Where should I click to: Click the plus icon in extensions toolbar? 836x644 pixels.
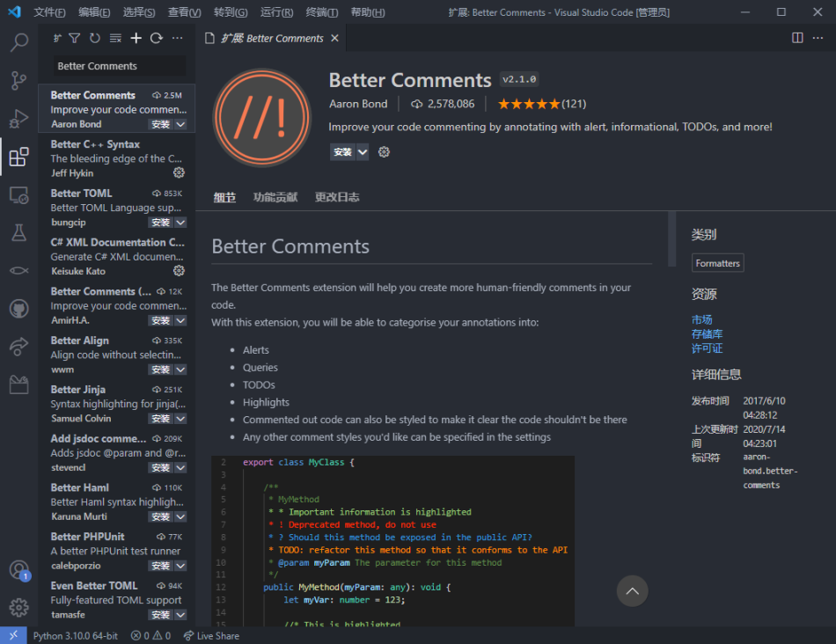pos(136,38)
